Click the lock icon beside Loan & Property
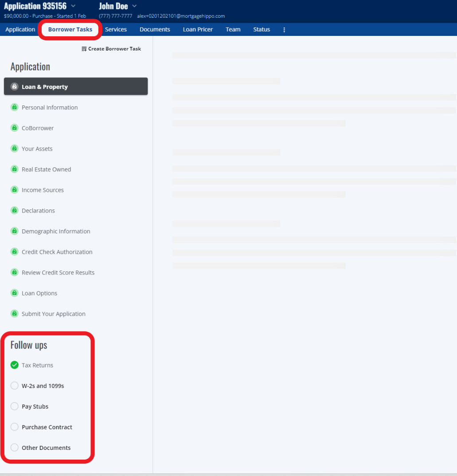Image resolution: width=457 pixels, height=476 pixels. [14, 86]
